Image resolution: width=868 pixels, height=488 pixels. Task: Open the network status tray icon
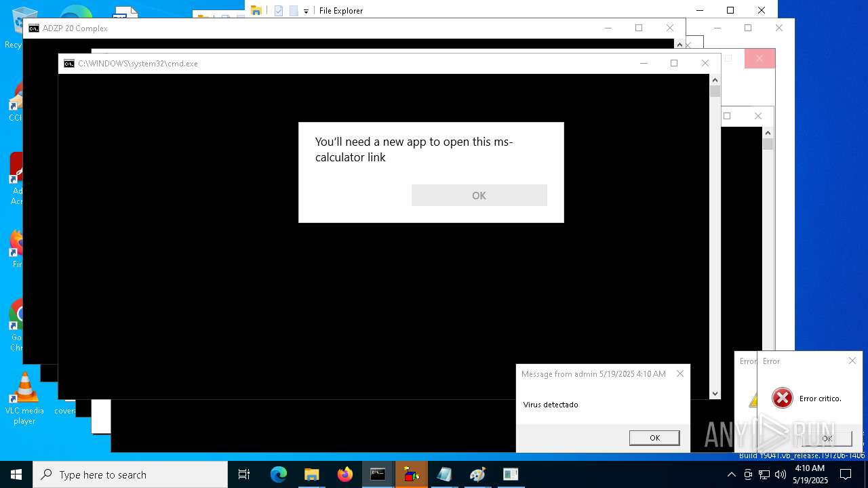click(764, 474)
